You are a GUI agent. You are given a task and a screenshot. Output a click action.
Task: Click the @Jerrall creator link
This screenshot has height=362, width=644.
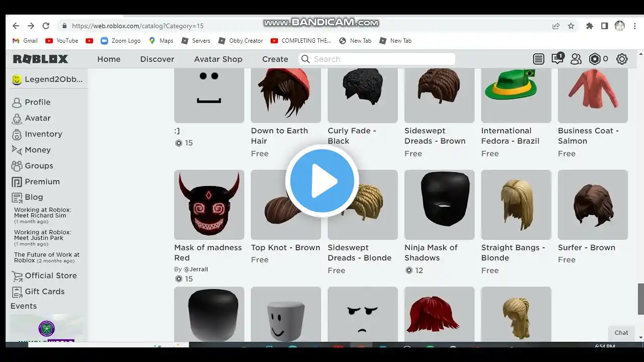[195, 269]
